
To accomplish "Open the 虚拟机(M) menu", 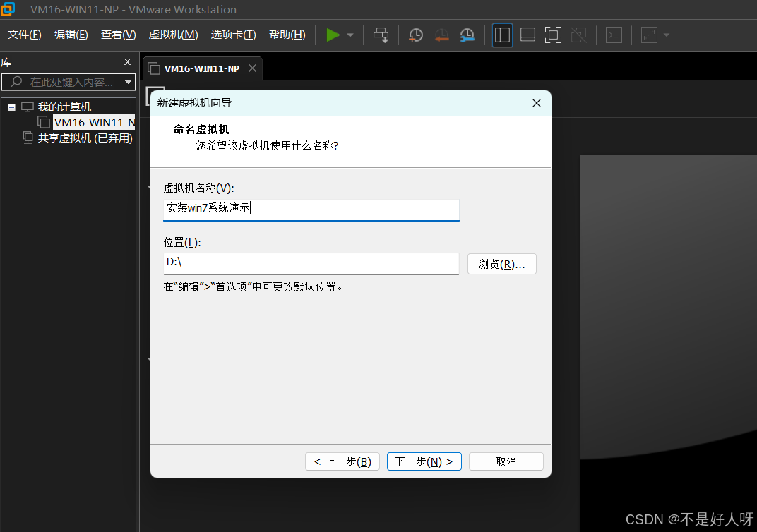I will (173, 35).
